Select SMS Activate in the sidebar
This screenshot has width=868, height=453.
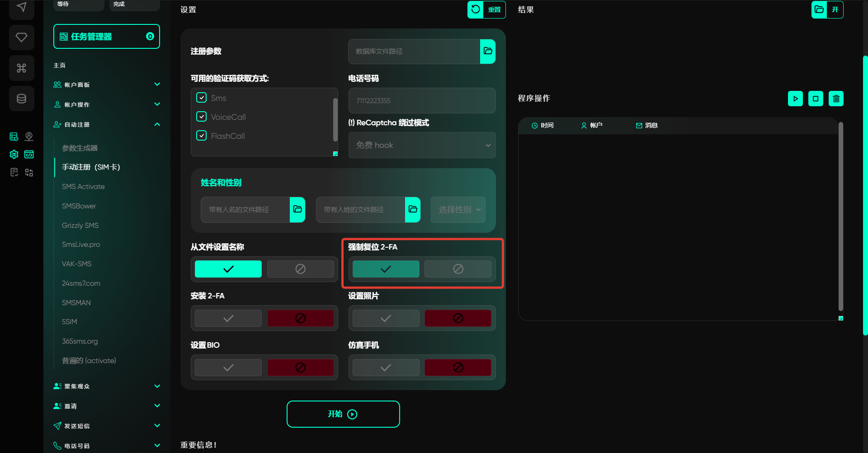coord(83,187)
